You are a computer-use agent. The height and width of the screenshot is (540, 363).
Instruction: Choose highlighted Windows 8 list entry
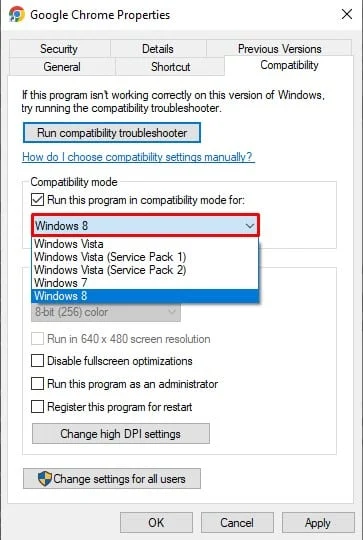click(x=145, y=296)
